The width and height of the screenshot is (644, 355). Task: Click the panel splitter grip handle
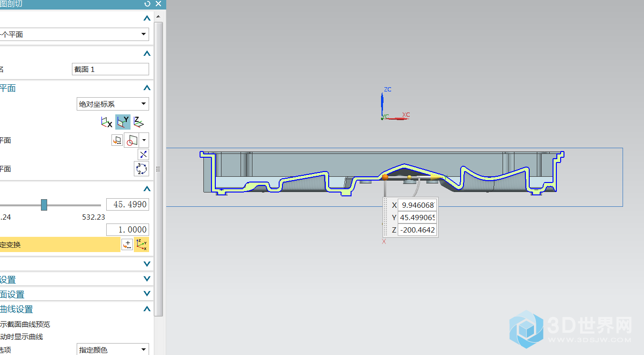[x=158, y=169]
